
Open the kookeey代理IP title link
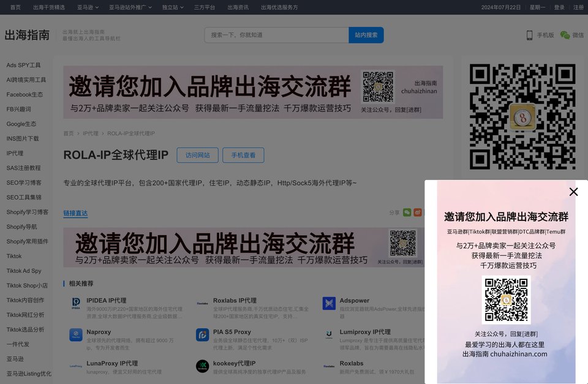coord(235,363)
